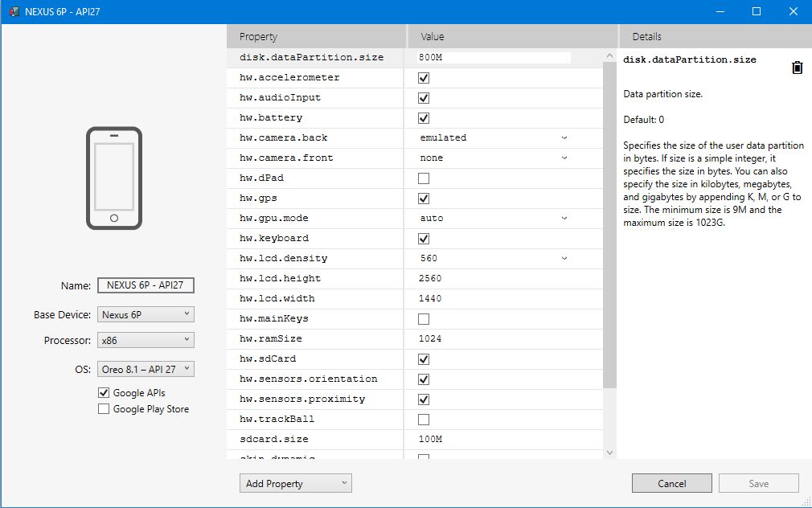Click the hw.lcd.height value 2560

[x=430, y=279]
